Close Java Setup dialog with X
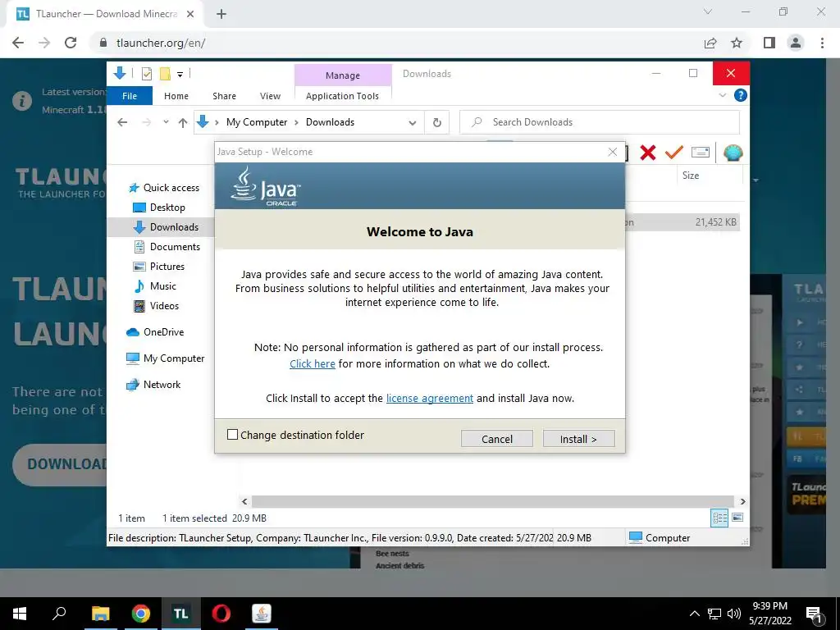 click(613, 152)
